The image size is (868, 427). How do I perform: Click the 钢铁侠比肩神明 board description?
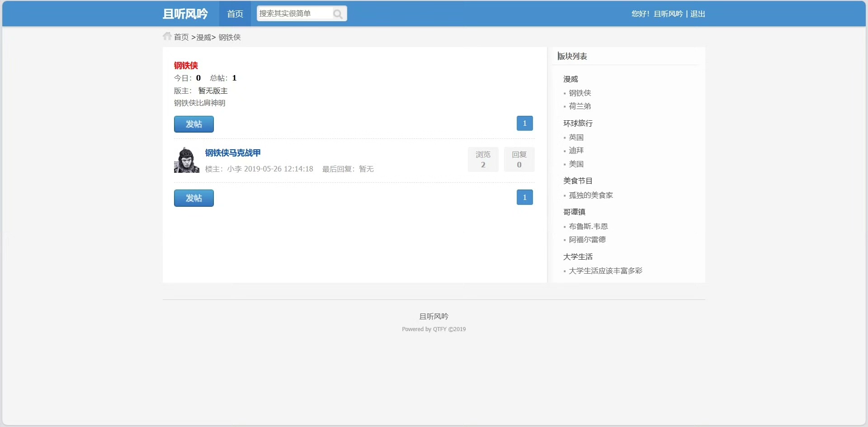(x=200, y=103)
